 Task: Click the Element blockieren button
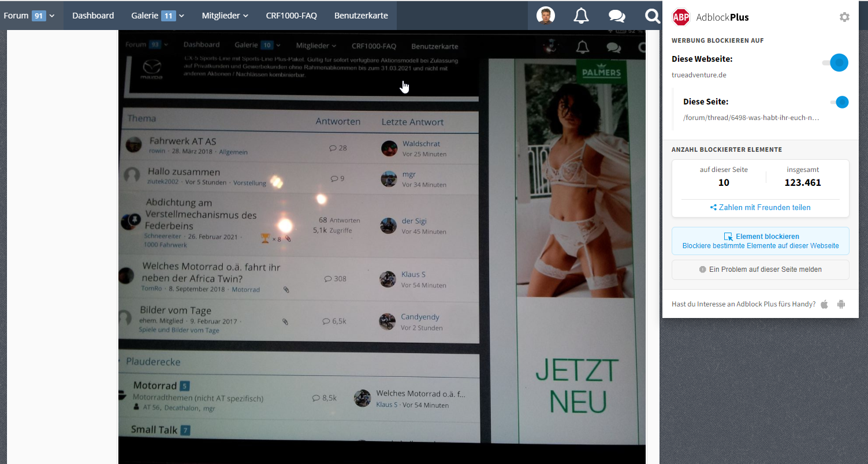coord(760,241)
